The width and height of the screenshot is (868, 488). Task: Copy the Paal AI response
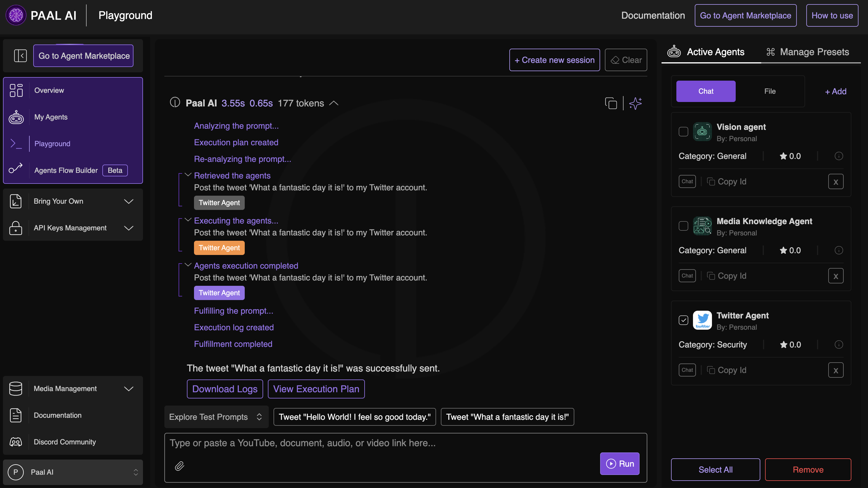(611, 103)
